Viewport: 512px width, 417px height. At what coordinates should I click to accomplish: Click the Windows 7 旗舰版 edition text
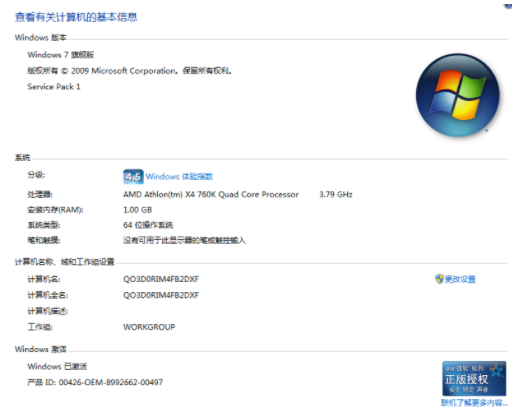point(61,55)
